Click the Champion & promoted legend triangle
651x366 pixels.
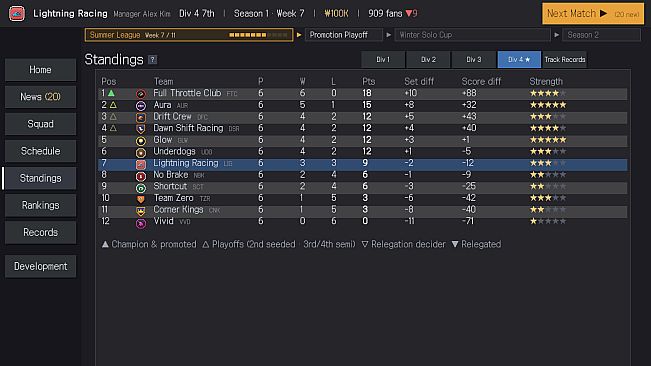105,244
